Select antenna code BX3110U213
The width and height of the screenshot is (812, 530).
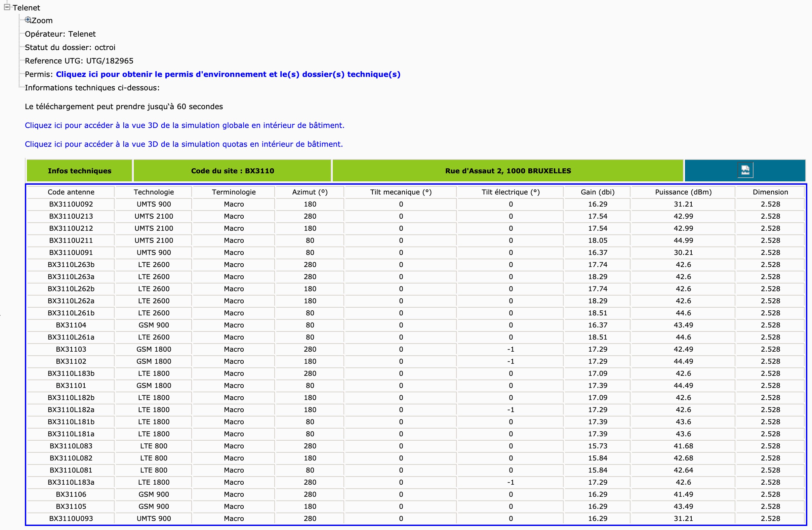[71, 216]
